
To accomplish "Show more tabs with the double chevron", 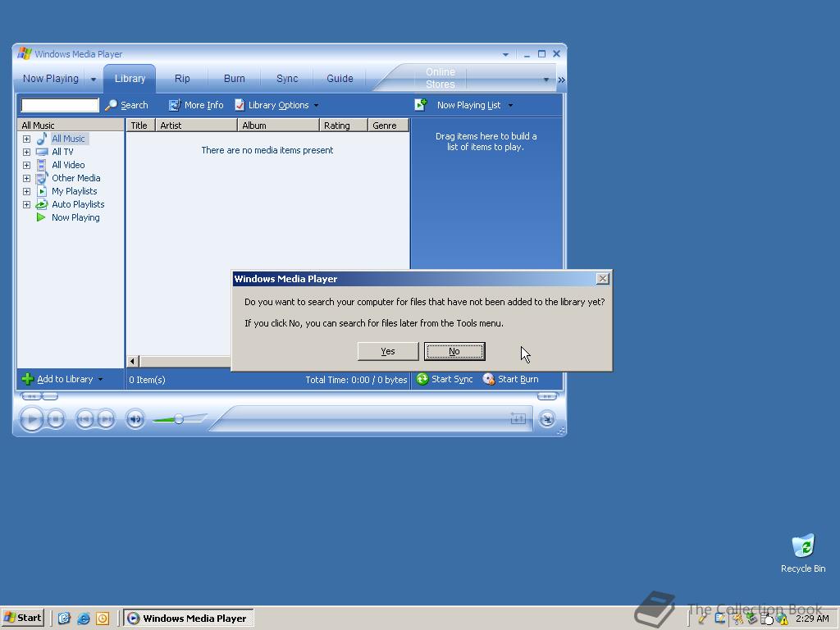I will (561, 80).
